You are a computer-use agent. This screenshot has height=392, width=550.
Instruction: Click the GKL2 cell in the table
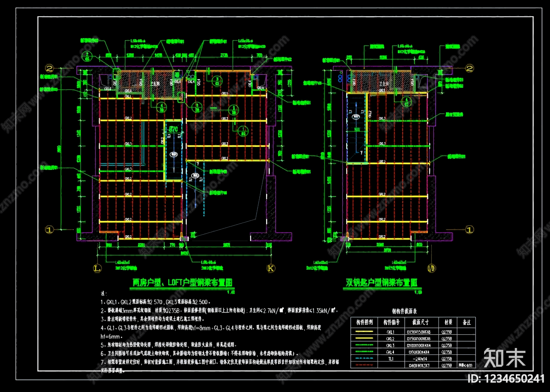391,339
